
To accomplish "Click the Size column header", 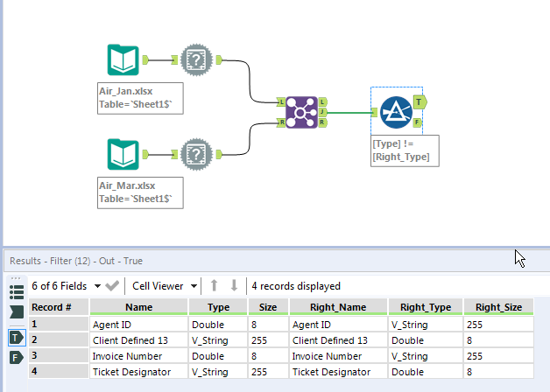I will click(x=268, y=307).
